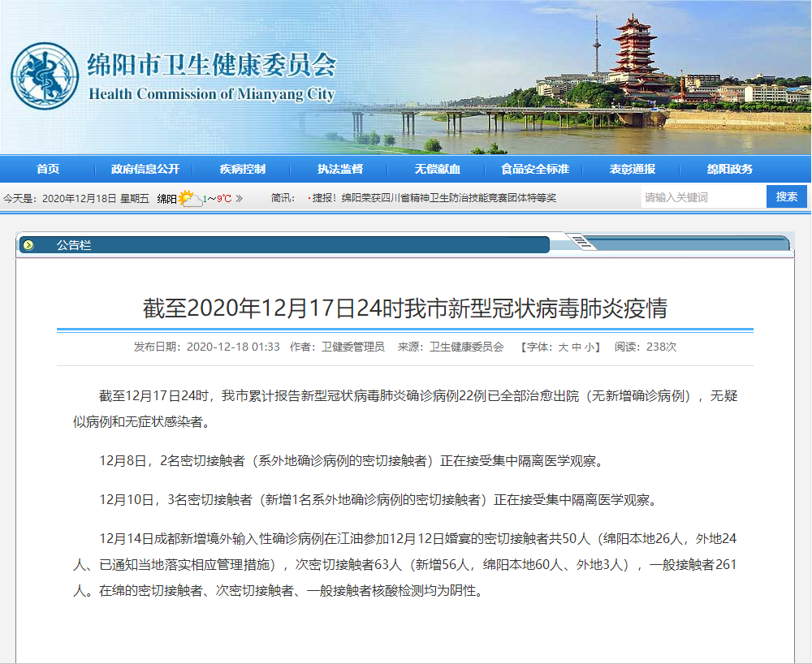Click the yellow arrow icon beside 公告栏
This screenshot has width=812, height=664.
click(29, 245)
